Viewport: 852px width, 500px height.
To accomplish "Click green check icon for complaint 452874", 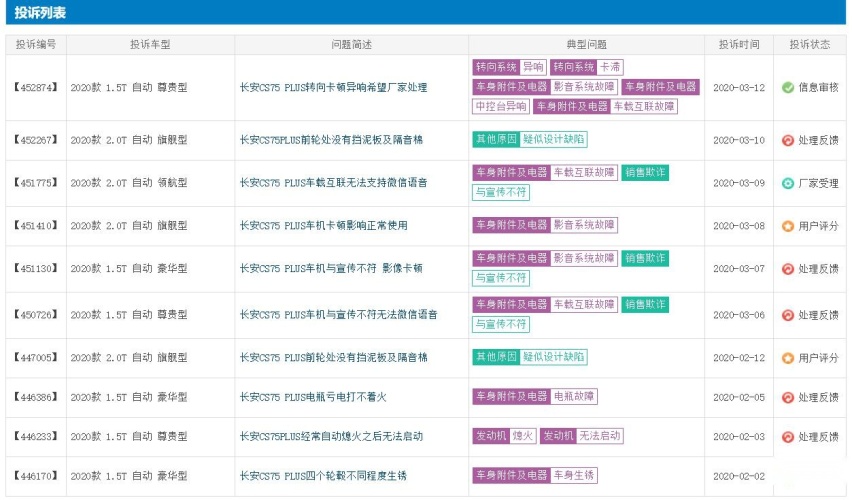I will click(x=787, y=88).
